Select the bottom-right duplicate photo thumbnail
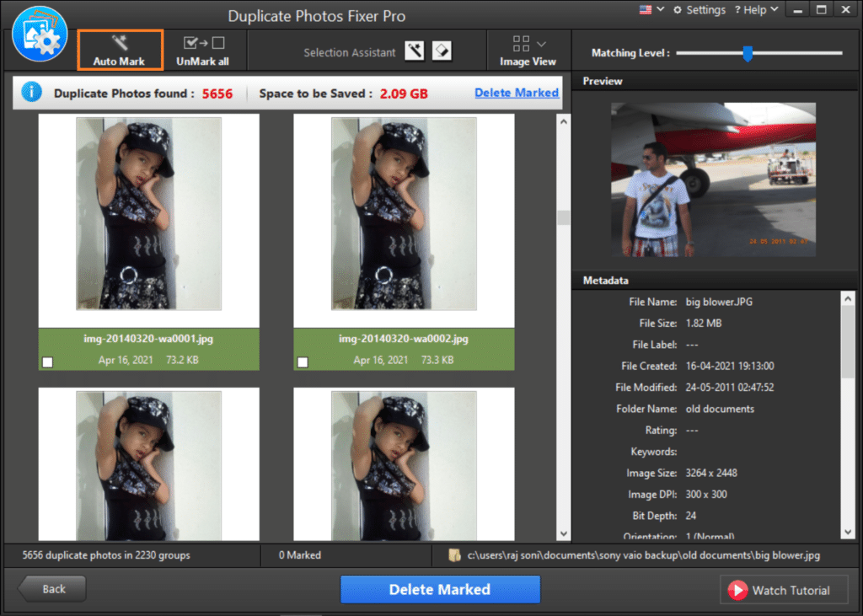Screen dimensions: 863x616 click(404, 466)
